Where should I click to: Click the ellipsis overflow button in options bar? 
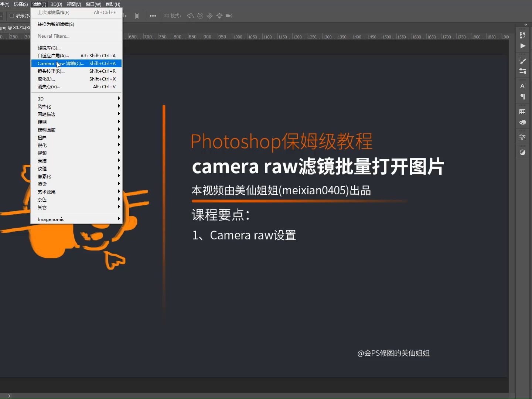click(153, 16)
